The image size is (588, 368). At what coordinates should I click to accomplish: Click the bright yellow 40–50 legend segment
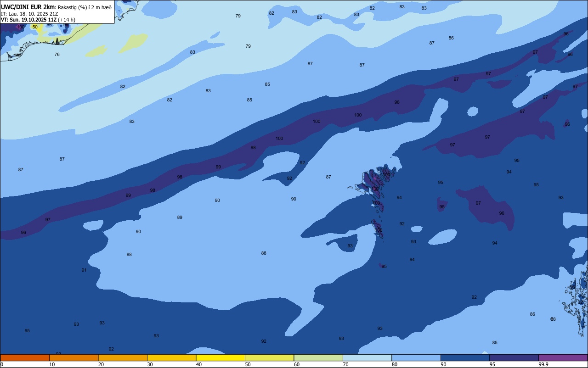pos(220,357)
